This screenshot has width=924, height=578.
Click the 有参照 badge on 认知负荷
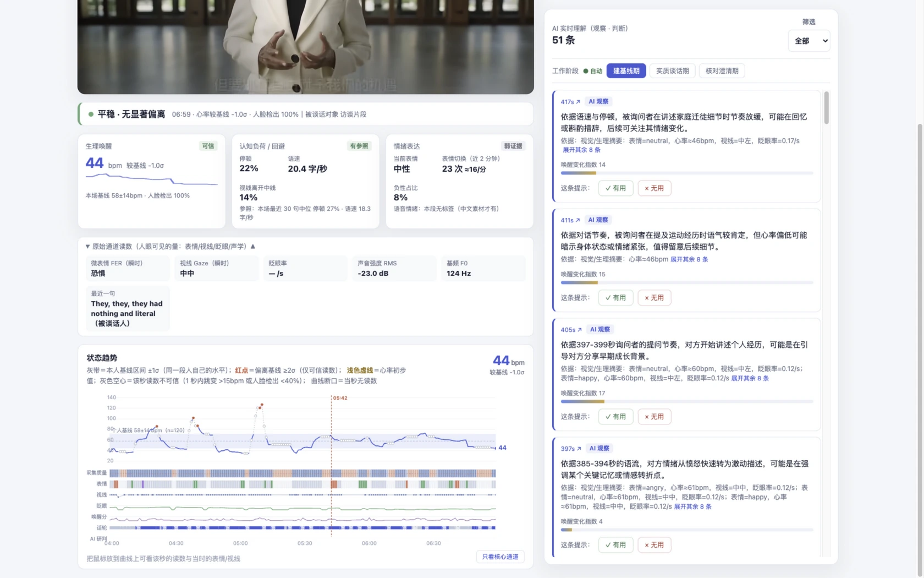coord(359,146)
